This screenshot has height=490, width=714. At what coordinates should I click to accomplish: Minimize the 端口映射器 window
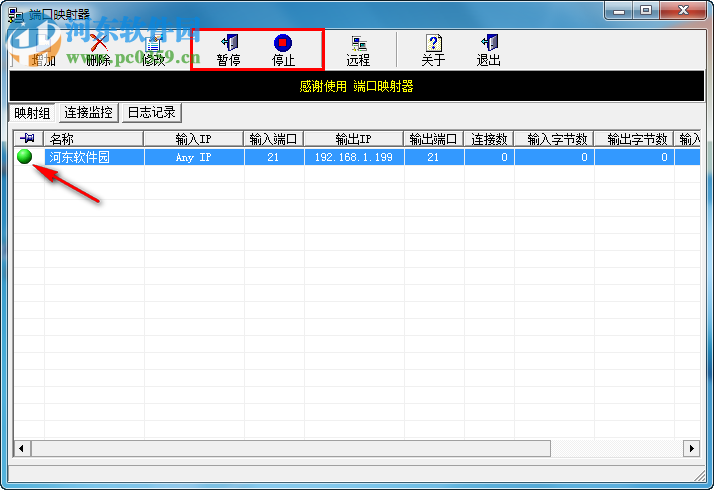(x=618, y=10)
